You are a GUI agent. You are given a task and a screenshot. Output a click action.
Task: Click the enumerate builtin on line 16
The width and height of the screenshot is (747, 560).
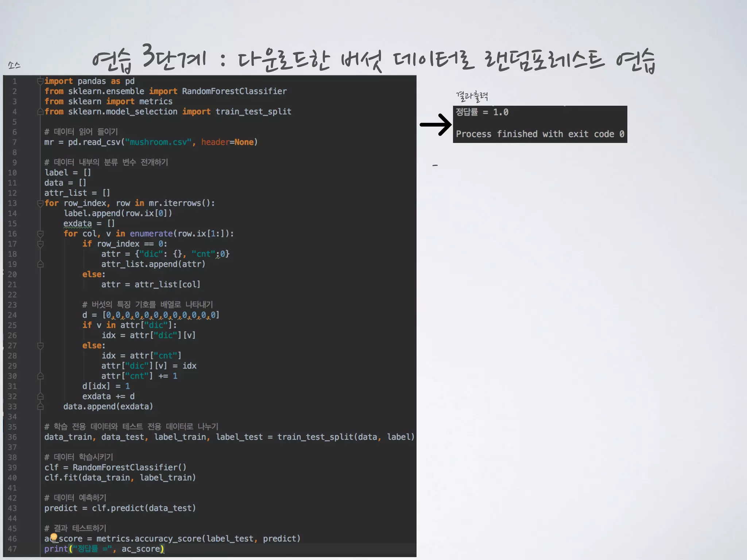(x=151, y=234)
